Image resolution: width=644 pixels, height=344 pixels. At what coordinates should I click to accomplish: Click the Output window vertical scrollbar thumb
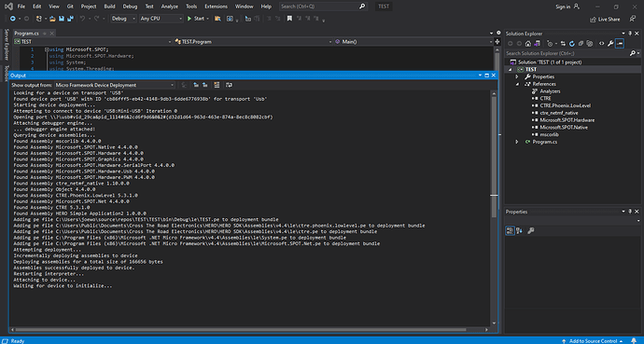point(494,158)
